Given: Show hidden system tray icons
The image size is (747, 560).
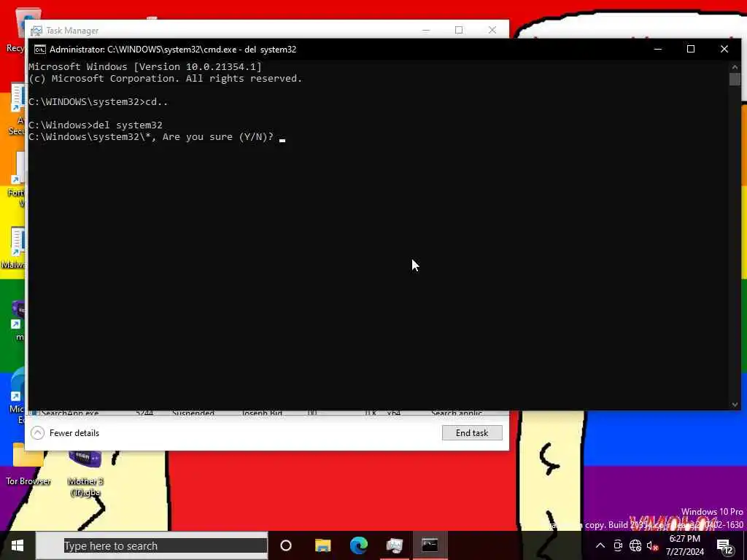Looking at the screenshot, I should pos(600,545).
